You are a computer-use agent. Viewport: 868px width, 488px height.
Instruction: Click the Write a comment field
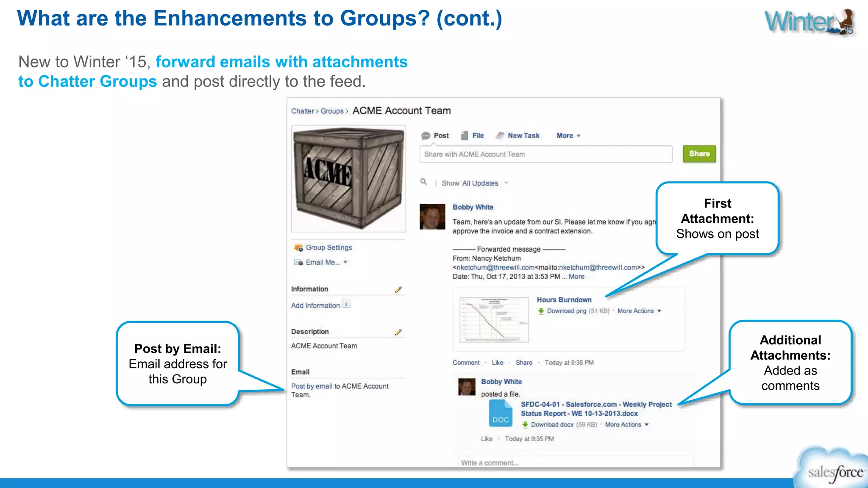coord(576,462)
